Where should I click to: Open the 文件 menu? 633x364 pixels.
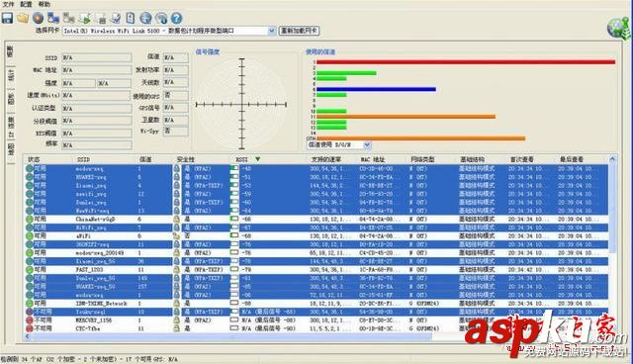click(8, 4)
